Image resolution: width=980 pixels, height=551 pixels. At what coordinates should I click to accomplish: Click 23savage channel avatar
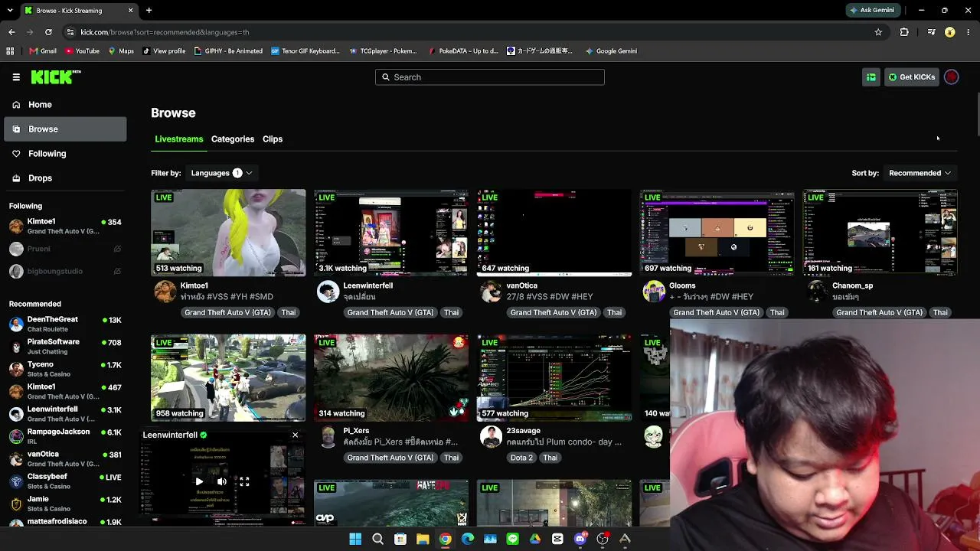491,437
